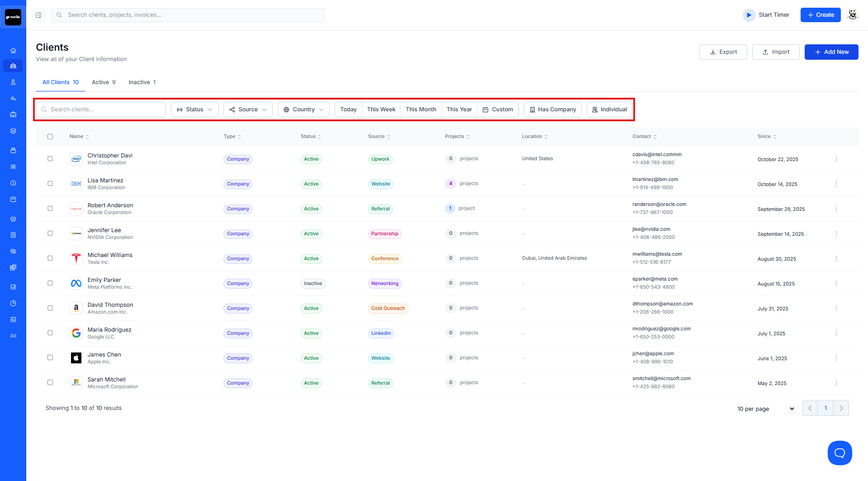This screenshot has width=868, height=481.
Task: Open the Source filter dropdown
Action: click(248, 110)
